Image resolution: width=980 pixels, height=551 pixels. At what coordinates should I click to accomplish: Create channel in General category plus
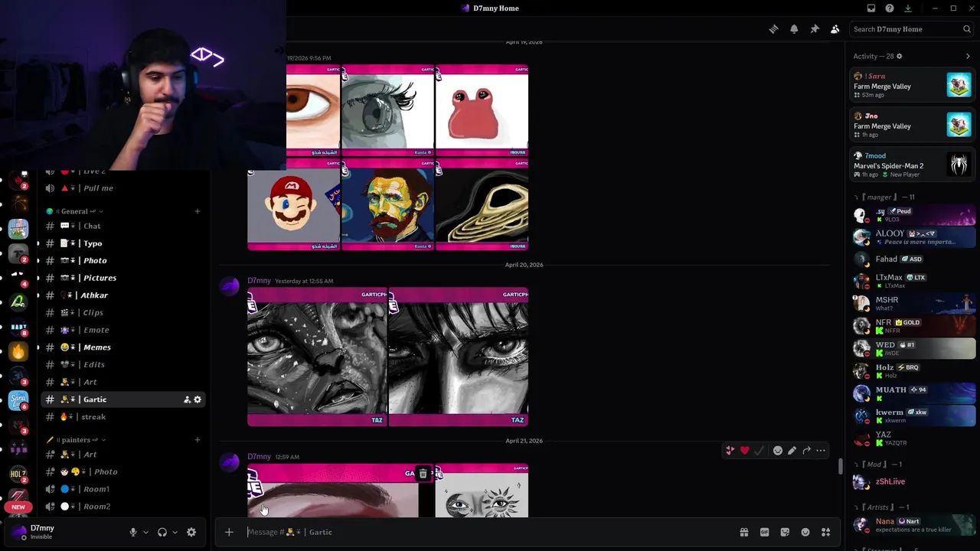[x=198, y=211]
